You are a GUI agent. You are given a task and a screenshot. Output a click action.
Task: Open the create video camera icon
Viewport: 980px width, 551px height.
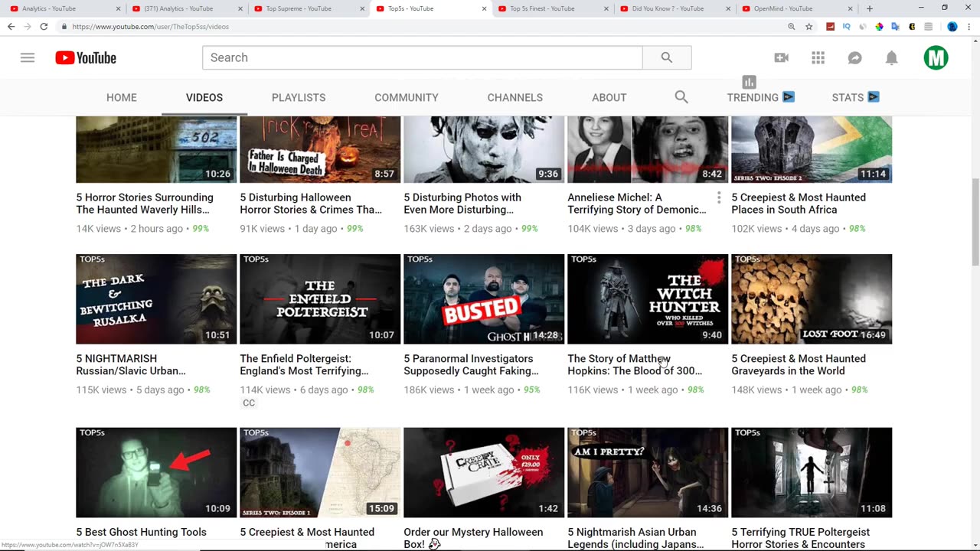(x=782, y=57)
